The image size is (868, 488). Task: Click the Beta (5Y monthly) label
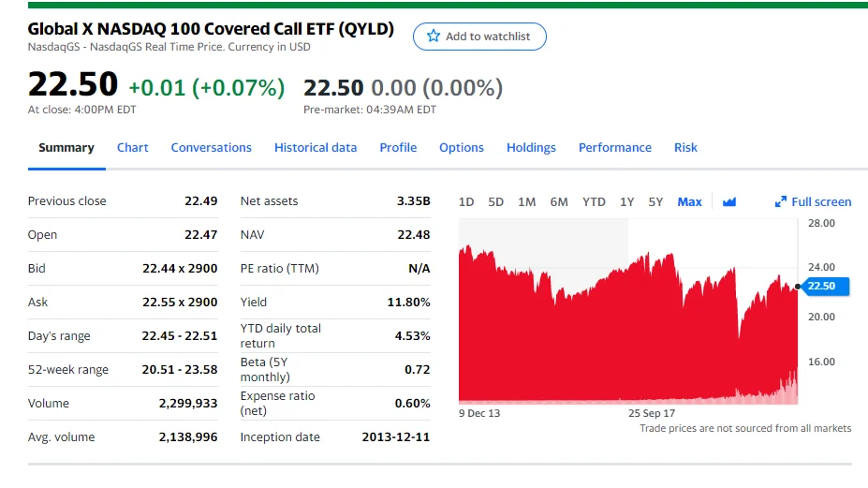[265, 369]
